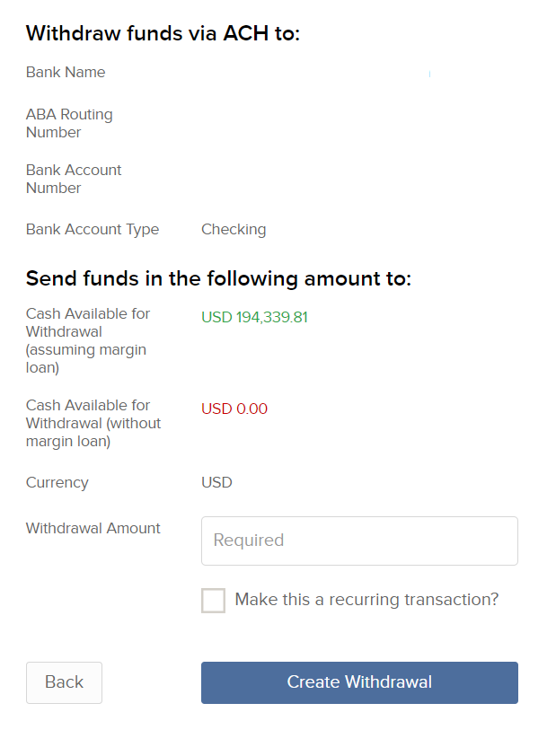Image resolution: width=556 pixels, height=756 pixels.
Task: Select the Bank Account Type label
Action: 93,230
